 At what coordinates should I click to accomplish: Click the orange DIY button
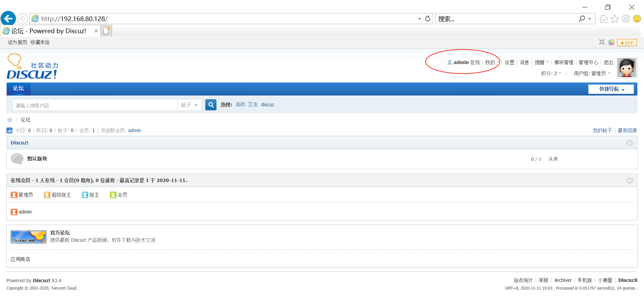point(627,43)
